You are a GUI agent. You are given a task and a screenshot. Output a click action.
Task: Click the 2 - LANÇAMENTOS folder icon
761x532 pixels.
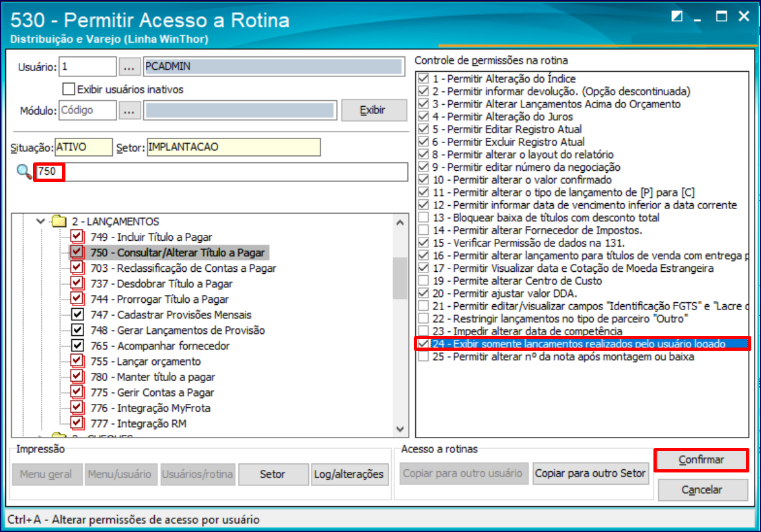(59, 221)
